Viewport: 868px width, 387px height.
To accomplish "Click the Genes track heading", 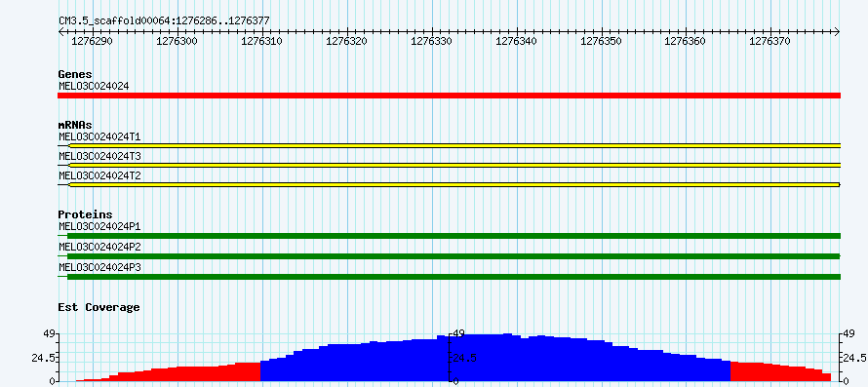I will [75, 74].
